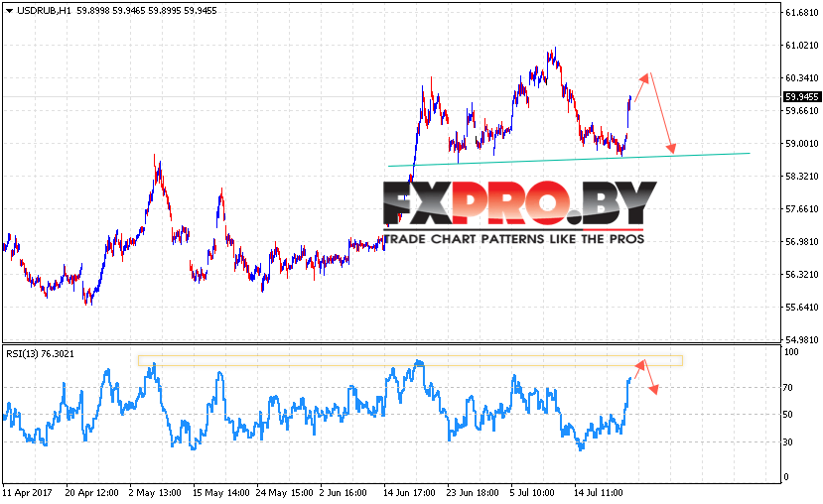Select the 56.3210 price axis label
This screenshot has width=823, height=504.
pyautogui.click(x=802, y=274)
